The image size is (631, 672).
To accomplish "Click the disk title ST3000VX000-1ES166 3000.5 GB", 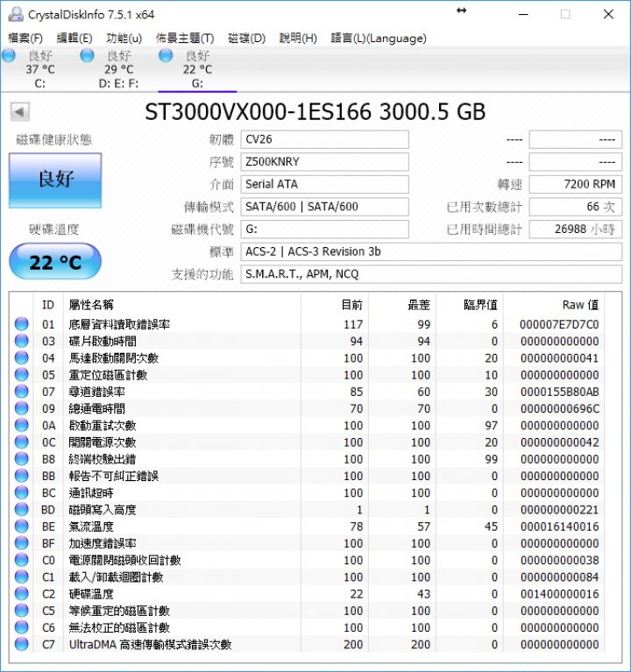I will click(315, 112).
